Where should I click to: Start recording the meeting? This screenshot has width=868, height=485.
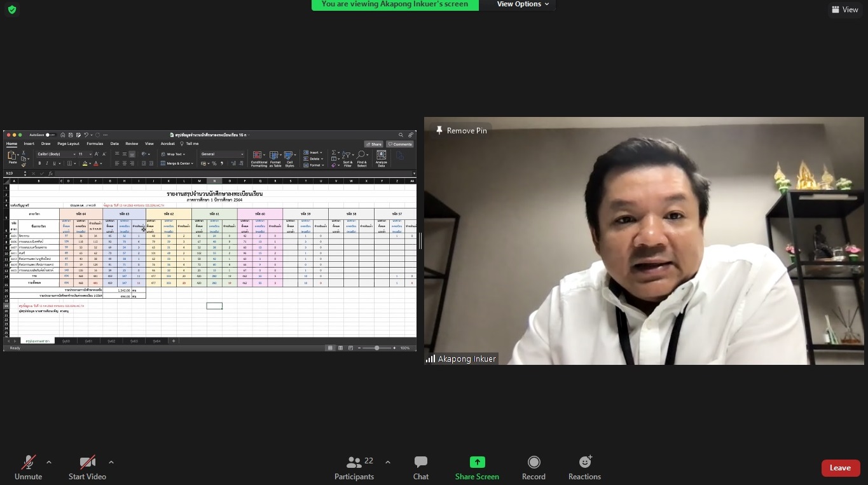534,468
